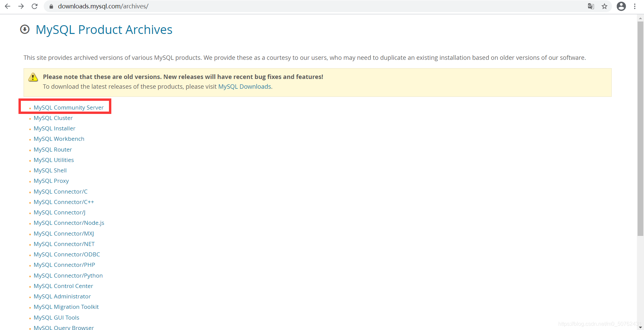The width and height of the screenshot is (644, 330).
Task: Click the vertical scrollbar thumb
Action: 640,128
